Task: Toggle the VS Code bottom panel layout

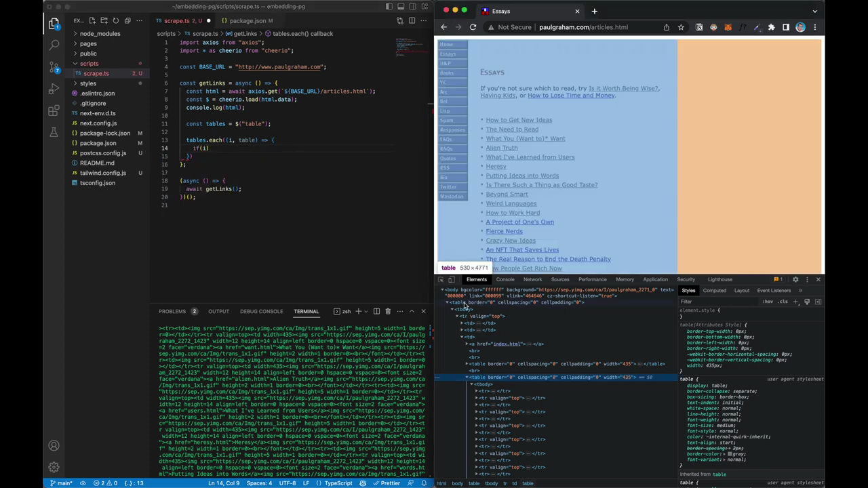Action: [x=401, y=6]
